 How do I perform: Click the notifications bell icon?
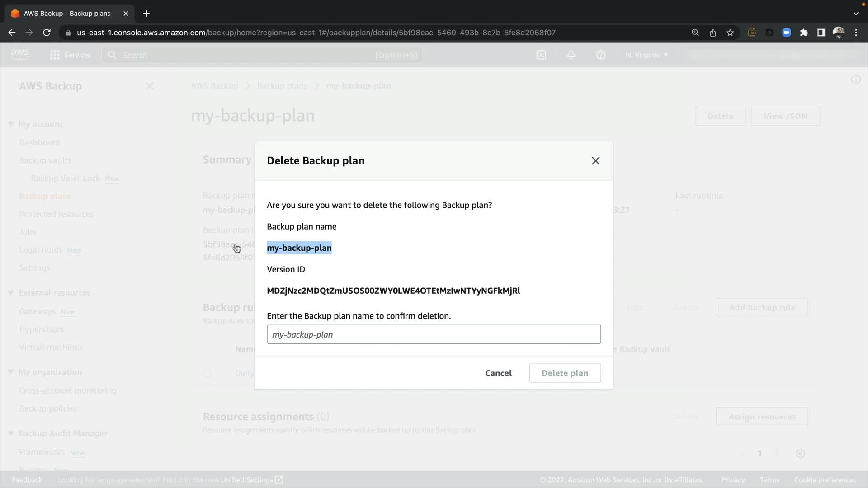571,55
